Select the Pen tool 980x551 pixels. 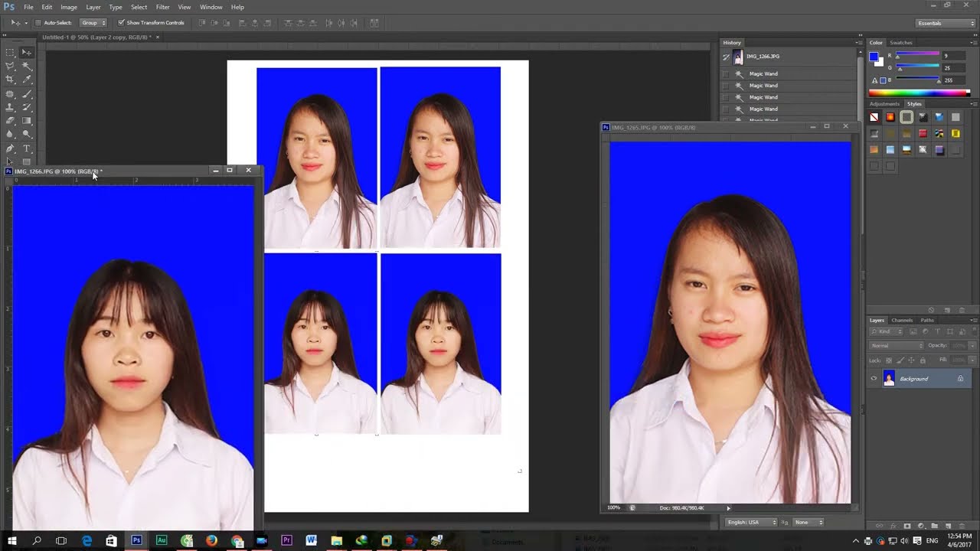point(10,148)
